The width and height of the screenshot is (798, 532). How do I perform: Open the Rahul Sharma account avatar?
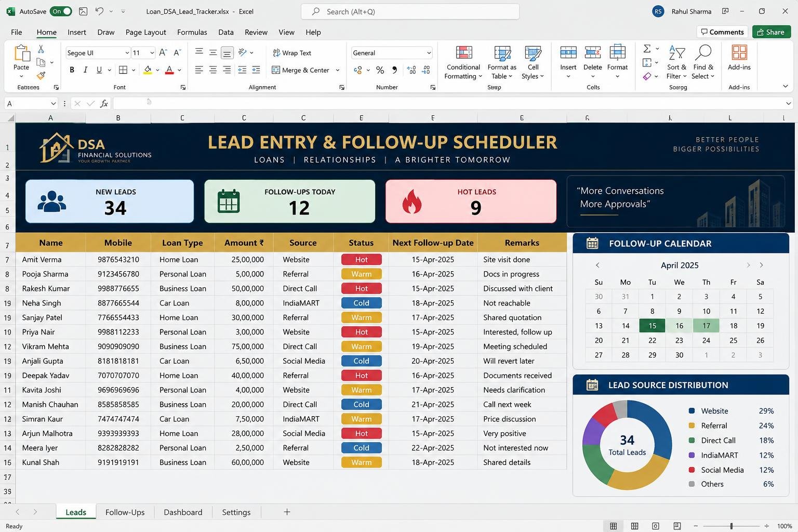point(658,11)
